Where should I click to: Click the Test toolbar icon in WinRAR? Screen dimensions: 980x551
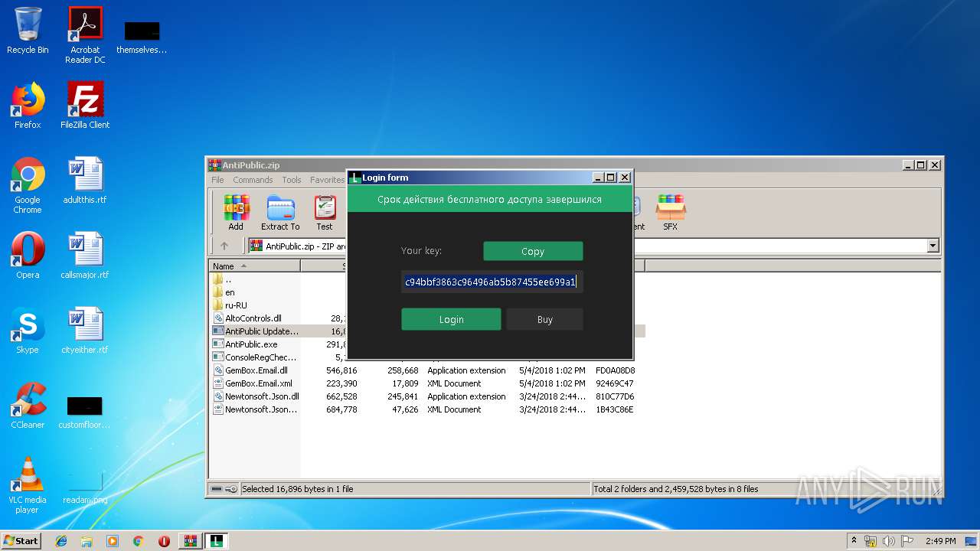point(325,212)
